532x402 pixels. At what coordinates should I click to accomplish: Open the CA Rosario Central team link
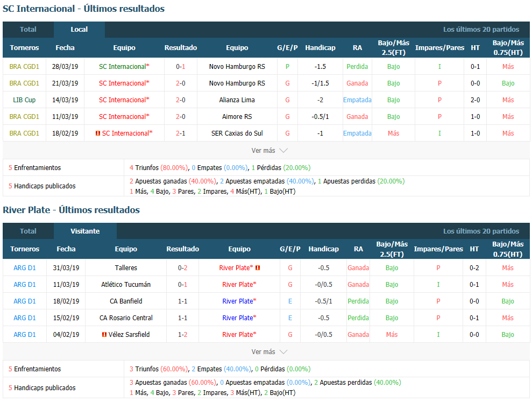[126, 318]
